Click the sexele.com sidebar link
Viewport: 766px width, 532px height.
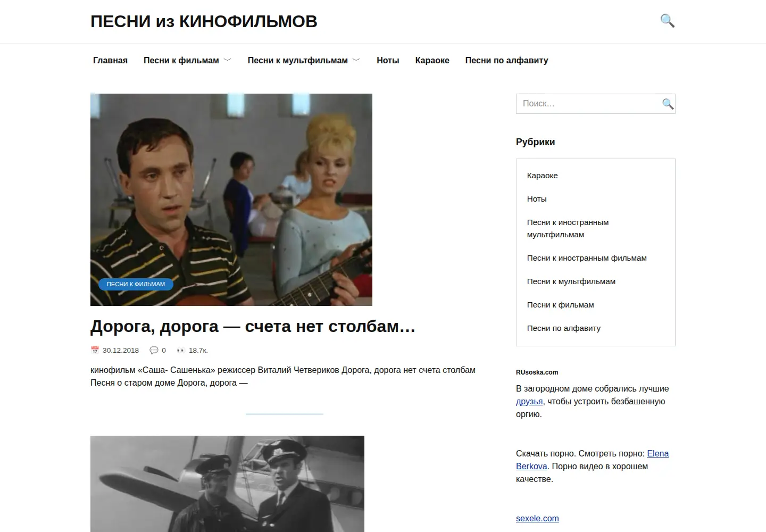537,519
